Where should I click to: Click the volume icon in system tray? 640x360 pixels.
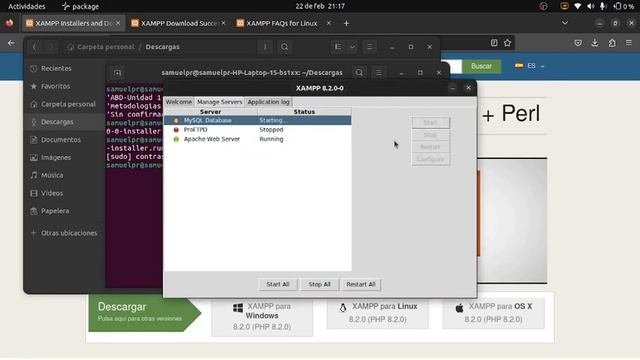[590, 6]
